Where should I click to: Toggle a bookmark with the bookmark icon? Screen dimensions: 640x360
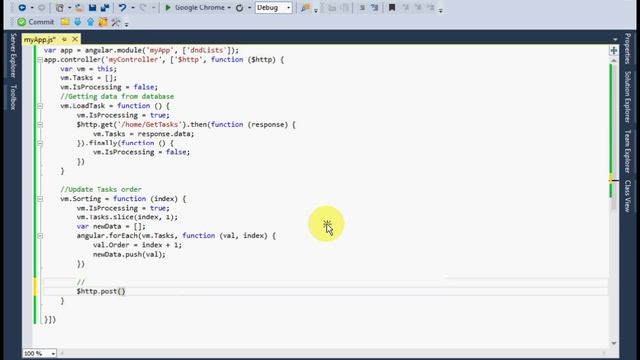pyautogui.click(x=392, y=7)
